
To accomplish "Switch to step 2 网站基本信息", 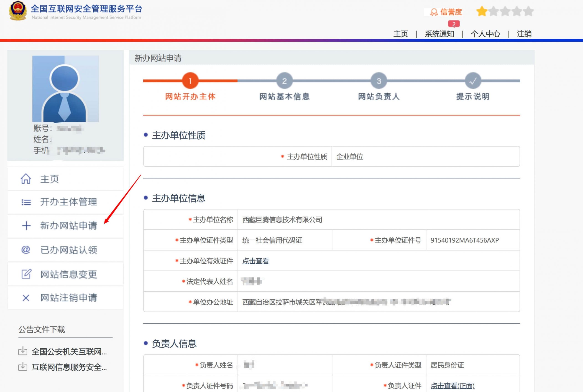I will point(285,80).
